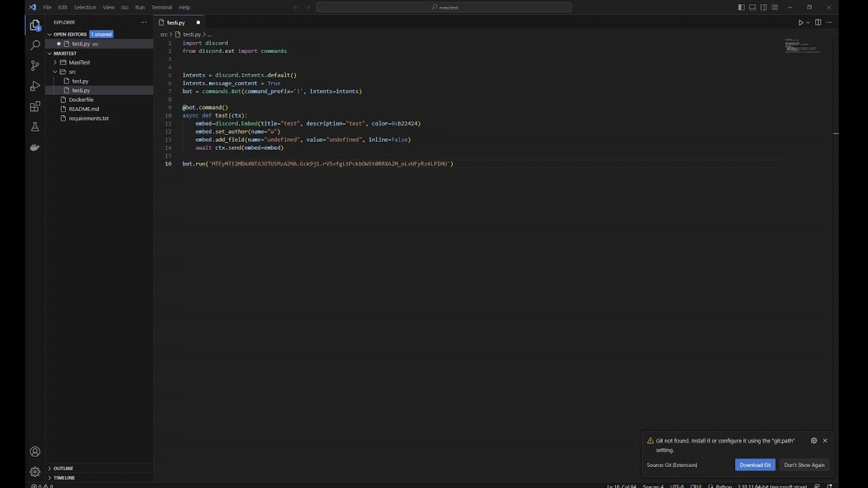This screenshot has height=488, width=868.
Task: Open the Customize Layout icon in the title bar
Action: click(x=775, y=7)
